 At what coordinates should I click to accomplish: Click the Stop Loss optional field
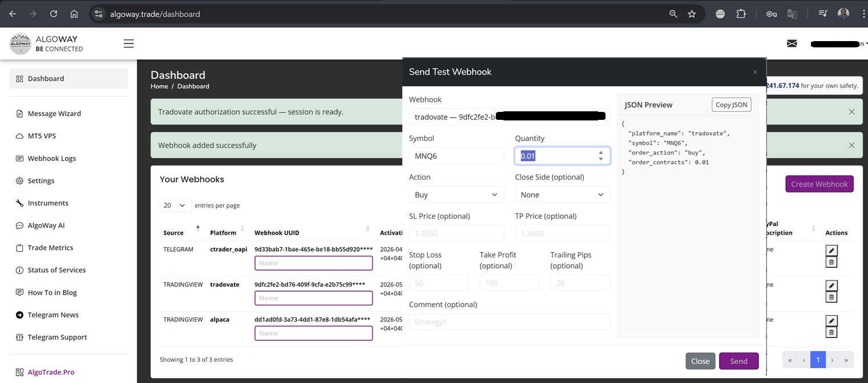point(439,283)
